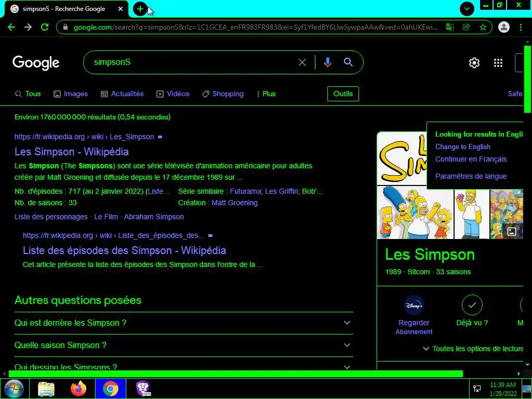Image resolution: width=532 pixels, height=399 pixels.
Task: Click the network tray icon
Action: [x=477, y=389]
